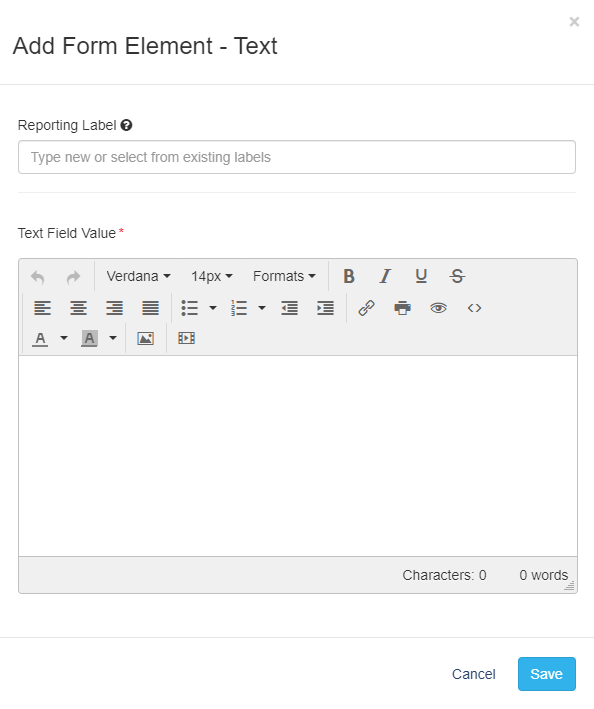Click inside the text editor body area
The height and width of the screenshot is (709, 594).
click(298, 456)
